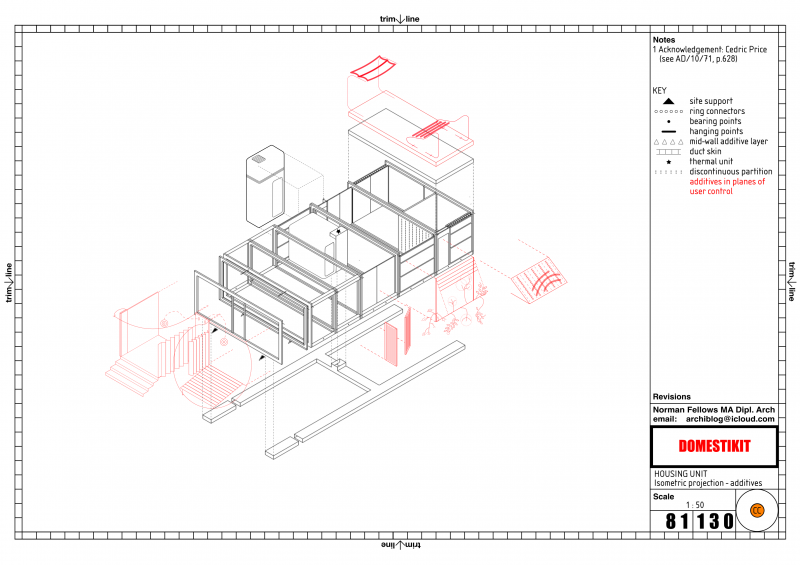Image resolution: width=800 pixels, height=565 pixels.
Task: Click the right edge trim line marker
Action: click(791, 282)
